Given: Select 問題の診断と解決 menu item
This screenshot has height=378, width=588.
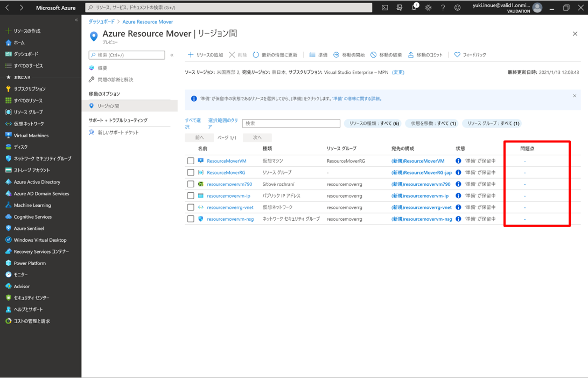Looking at the screenshot, I should (115, 80).
